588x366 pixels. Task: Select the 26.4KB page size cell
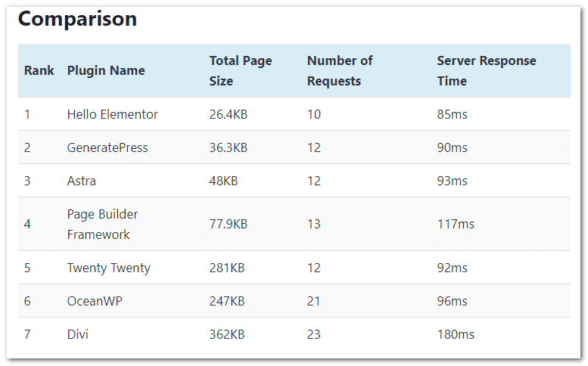[x=229, y=114]
